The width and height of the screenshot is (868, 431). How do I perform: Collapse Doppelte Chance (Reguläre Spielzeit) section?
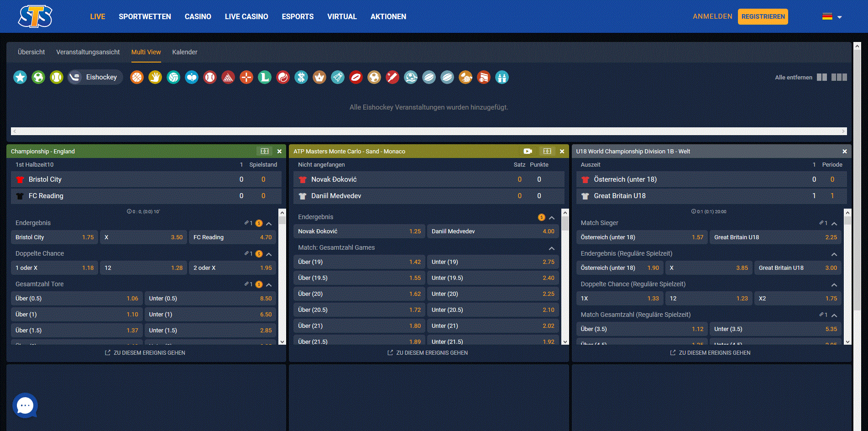(834, 285)
